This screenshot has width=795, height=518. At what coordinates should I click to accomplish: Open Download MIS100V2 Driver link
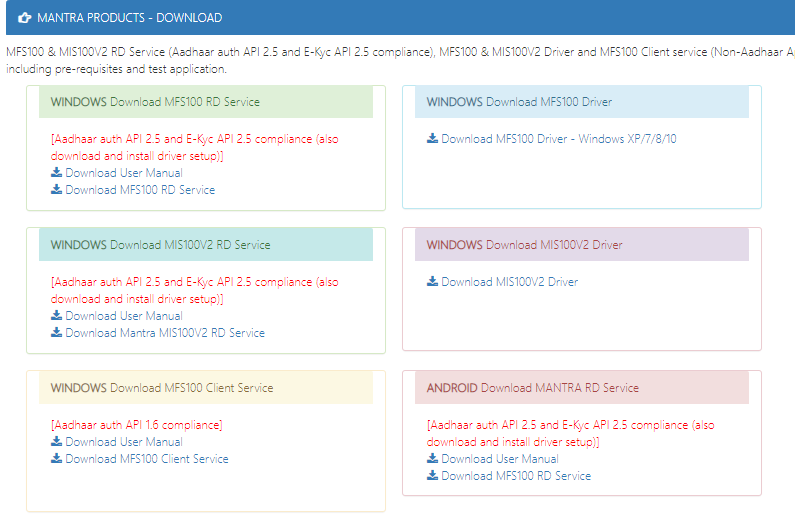510,282
